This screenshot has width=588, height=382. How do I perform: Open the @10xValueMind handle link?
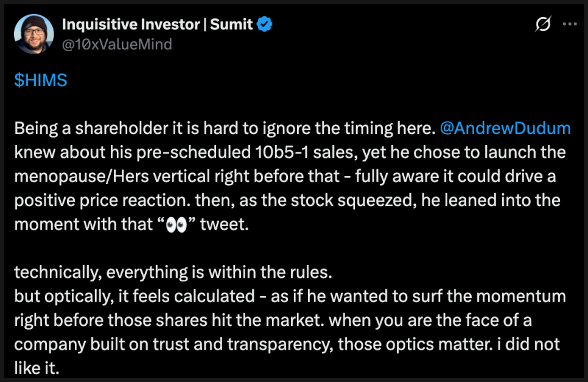117,44
